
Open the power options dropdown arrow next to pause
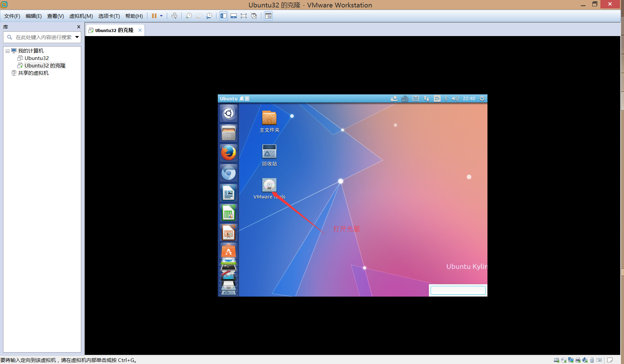point(161,16)
